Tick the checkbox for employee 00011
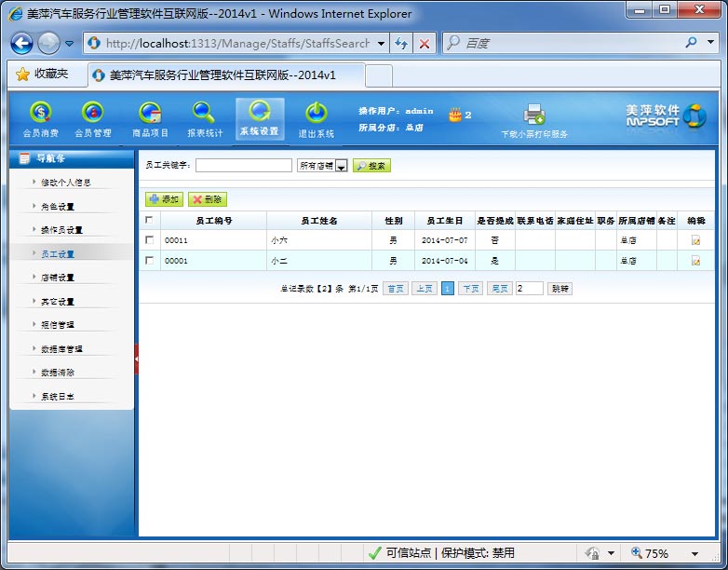The image size is (728, 570). click(x=149, y=240)
